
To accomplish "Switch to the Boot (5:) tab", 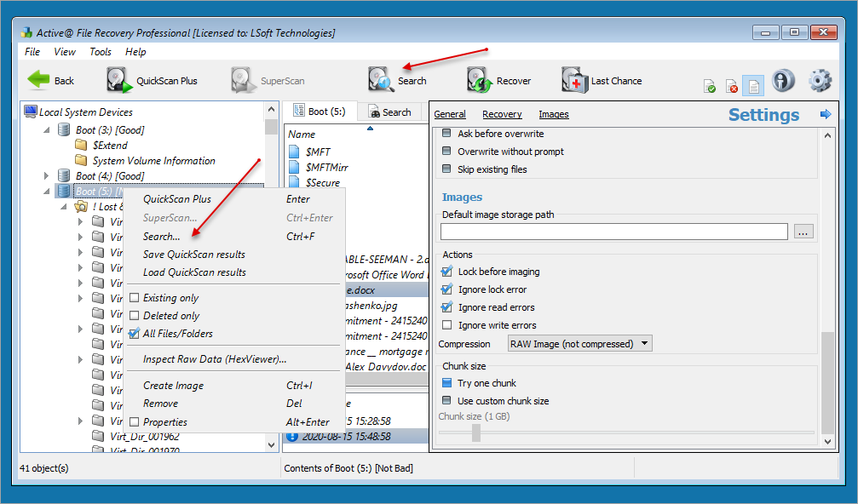I will (320, 111).
